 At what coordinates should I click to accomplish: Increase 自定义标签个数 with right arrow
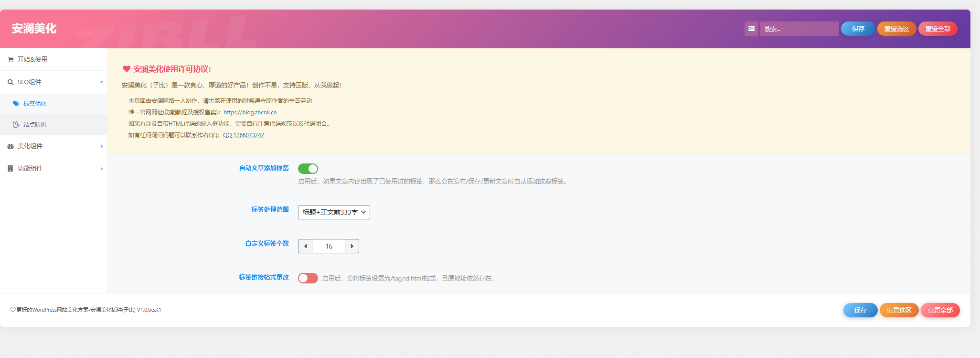click(x=352, y=246)
